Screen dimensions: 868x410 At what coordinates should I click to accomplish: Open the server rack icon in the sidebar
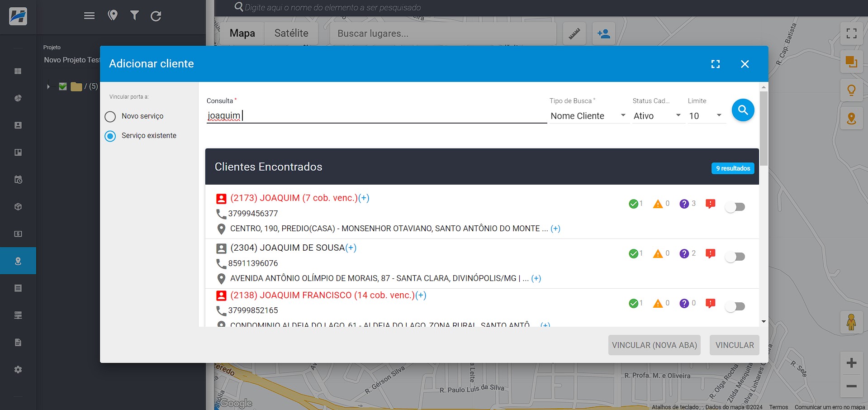[x=18, y=315]
